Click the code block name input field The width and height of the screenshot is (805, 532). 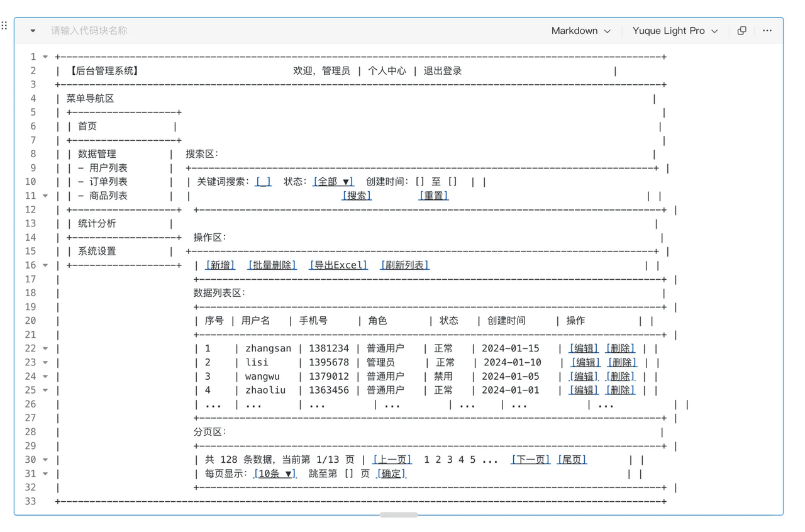[89, 31]
